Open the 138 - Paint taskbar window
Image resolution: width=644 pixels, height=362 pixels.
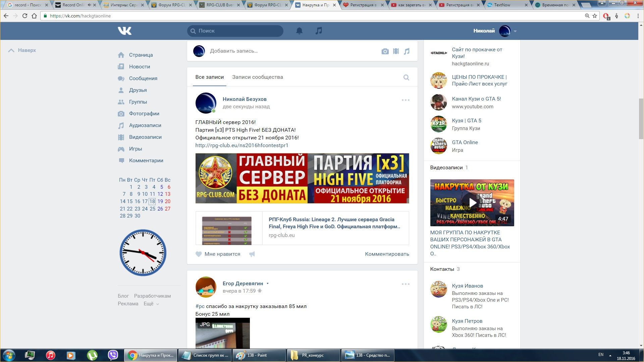[259, 355]
